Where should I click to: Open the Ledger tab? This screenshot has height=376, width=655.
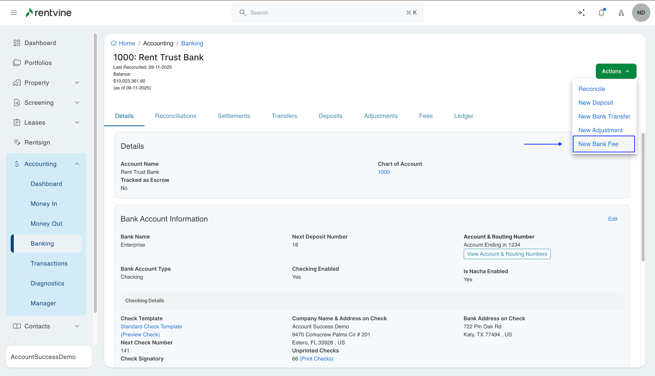click(x=463, y=116)
